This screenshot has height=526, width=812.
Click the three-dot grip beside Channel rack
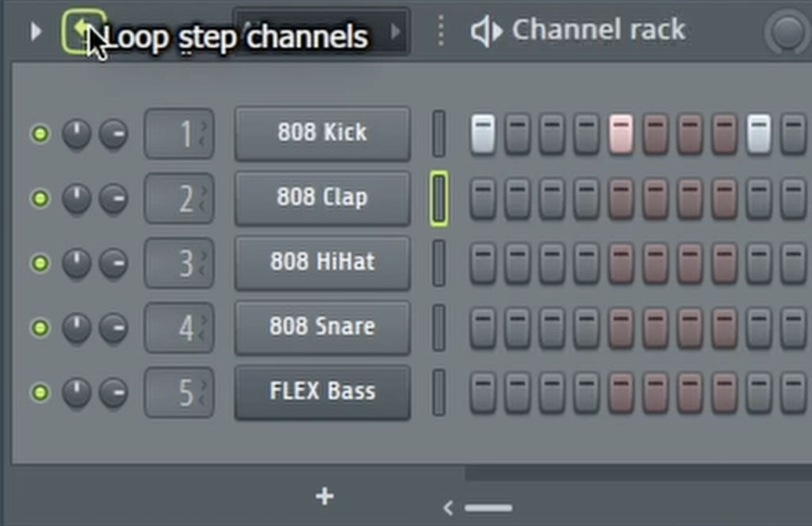pos(441,32)
